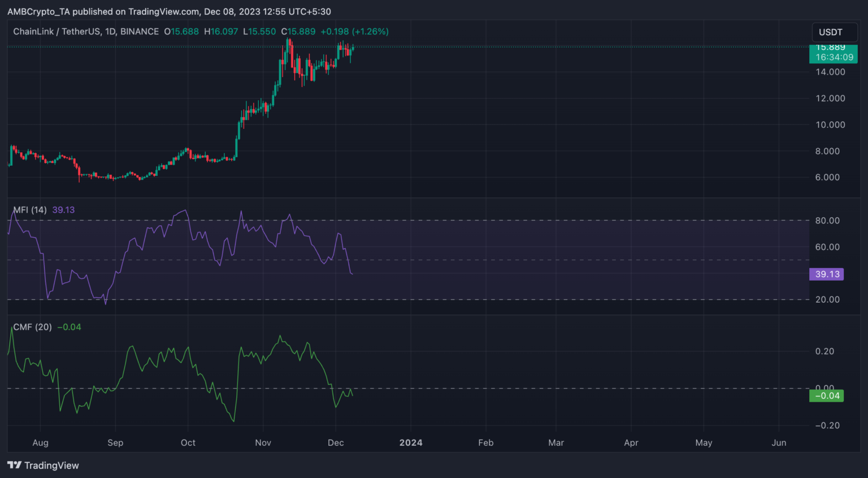Click the 6.000 price scale label

coord(827,177)
